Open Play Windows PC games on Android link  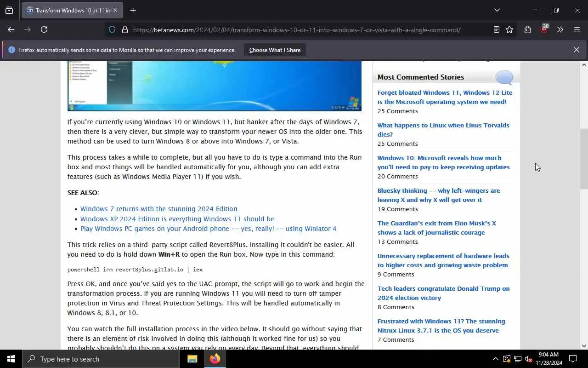(208, 229)
